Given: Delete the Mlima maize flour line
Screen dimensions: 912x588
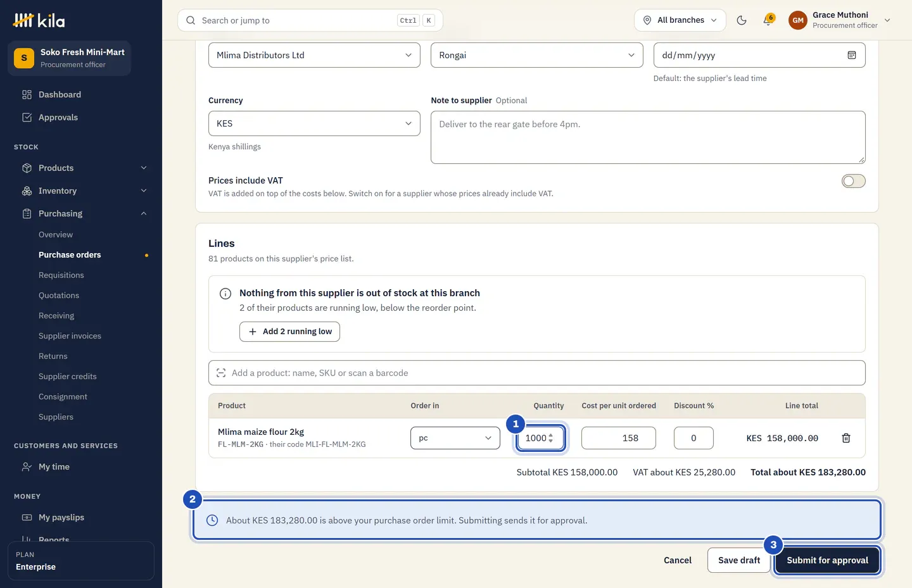Looking at the screenshot, I should (x=846, y=438).
